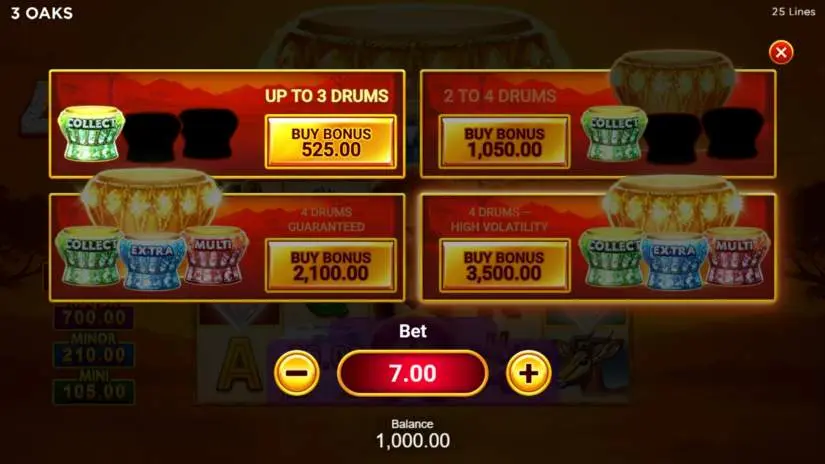
Task: Decrease the bet with the minus button
Action: (x=297, y=373)
